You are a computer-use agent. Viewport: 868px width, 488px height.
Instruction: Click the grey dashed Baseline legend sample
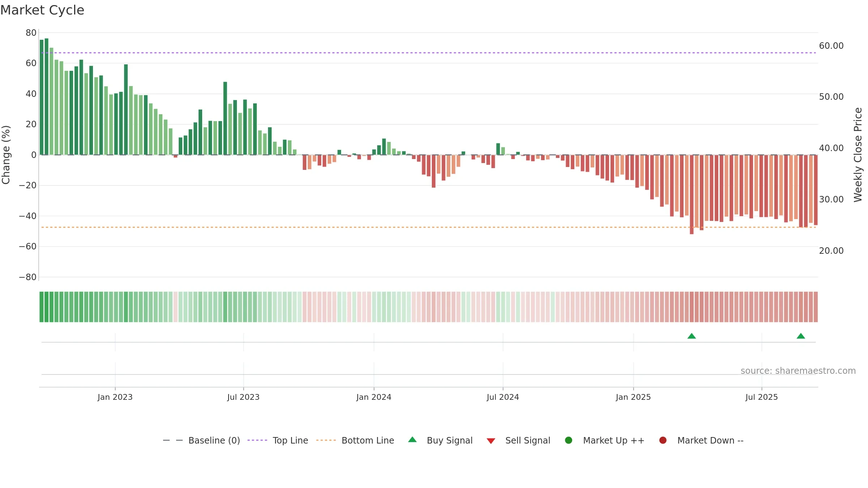(173, 440)
